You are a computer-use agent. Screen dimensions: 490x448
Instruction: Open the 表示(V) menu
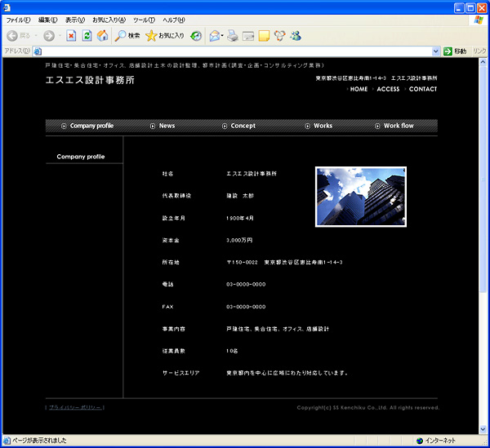pyautogui.click(x=75, y=20)
